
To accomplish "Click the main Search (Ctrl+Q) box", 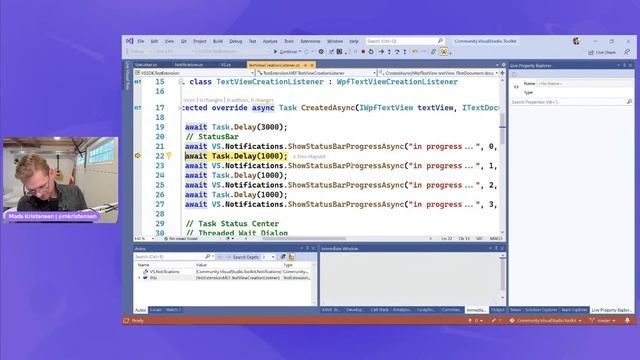I will coord(405,41).
